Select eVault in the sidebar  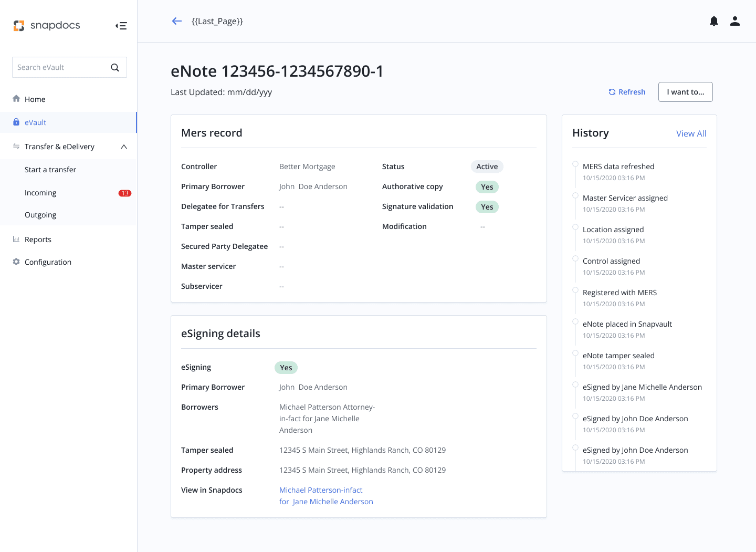(x=68, y=122)
